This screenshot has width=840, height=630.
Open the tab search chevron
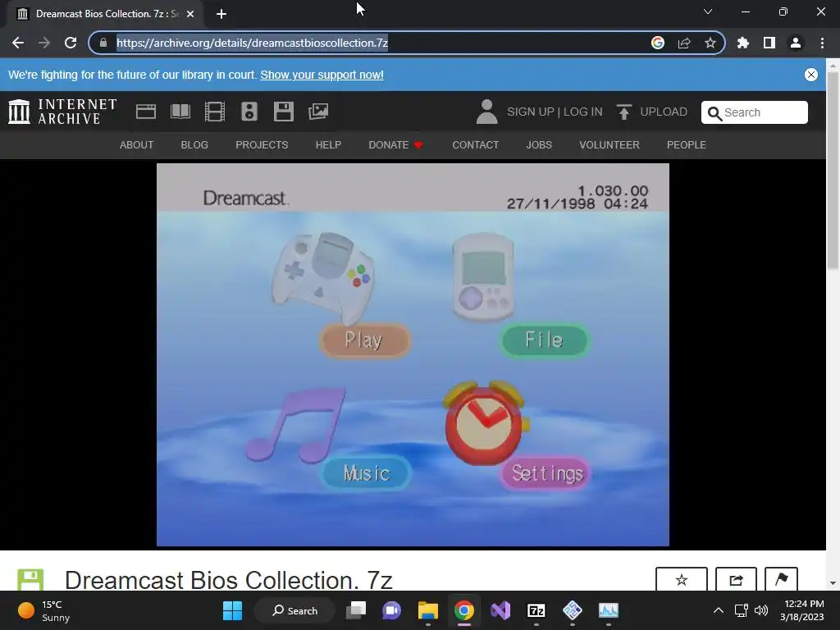pos(708,11)
